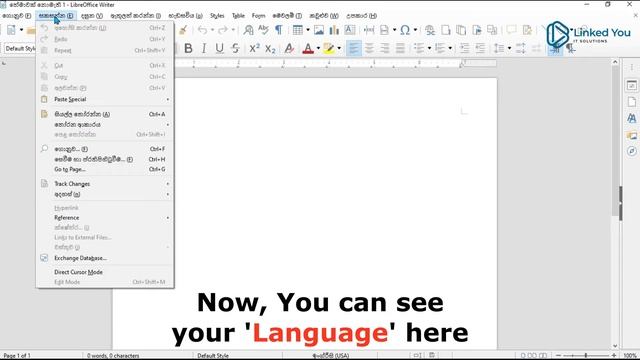Open the Table menu in menu bar
640x360 pixels.
(238, 16)
